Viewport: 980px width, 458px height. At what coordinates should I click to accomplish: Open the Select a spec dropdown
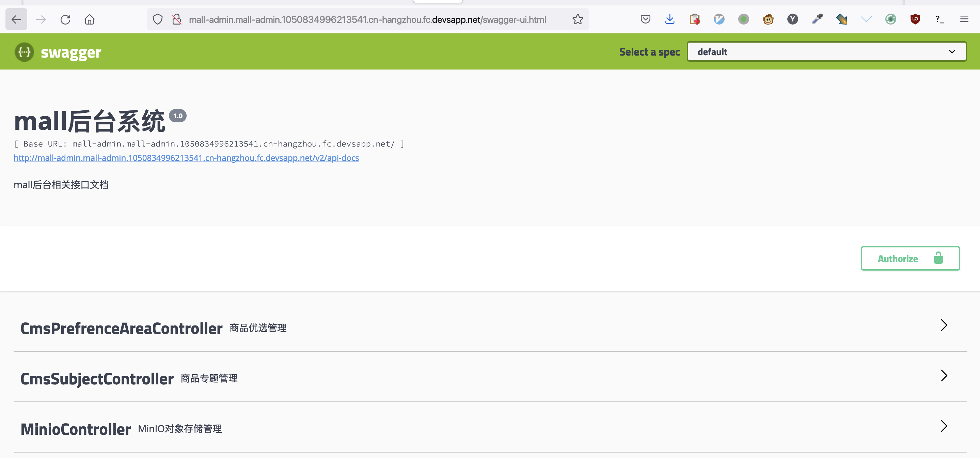tap(827, 52)
